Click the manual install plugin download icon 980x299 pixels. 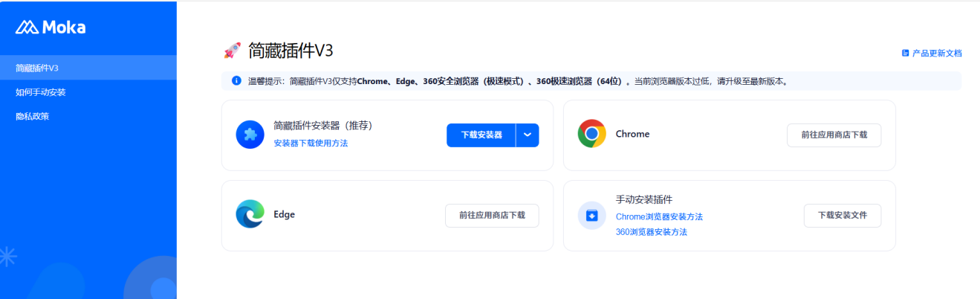point(592,216)
